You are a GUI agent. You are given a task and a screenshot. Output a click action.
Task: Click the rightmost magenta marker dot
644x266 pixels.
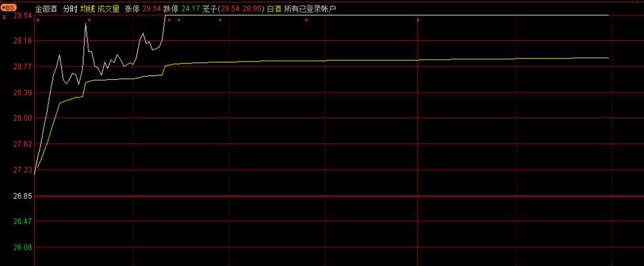(x=418, y=20)
